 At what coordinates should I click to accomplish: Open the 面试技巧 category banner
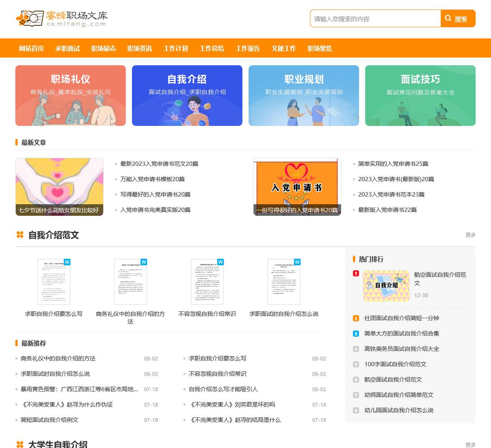420,96
